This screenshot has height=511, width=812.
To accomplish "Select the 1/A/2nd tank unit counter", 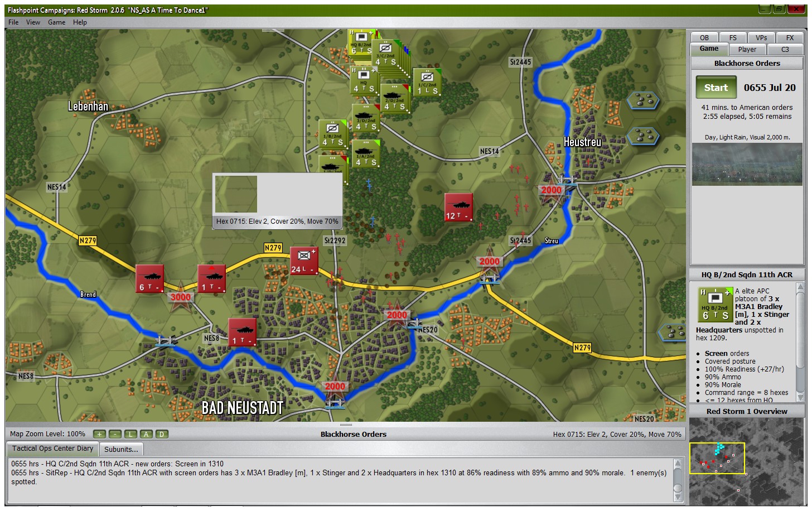I will (366, 153).
